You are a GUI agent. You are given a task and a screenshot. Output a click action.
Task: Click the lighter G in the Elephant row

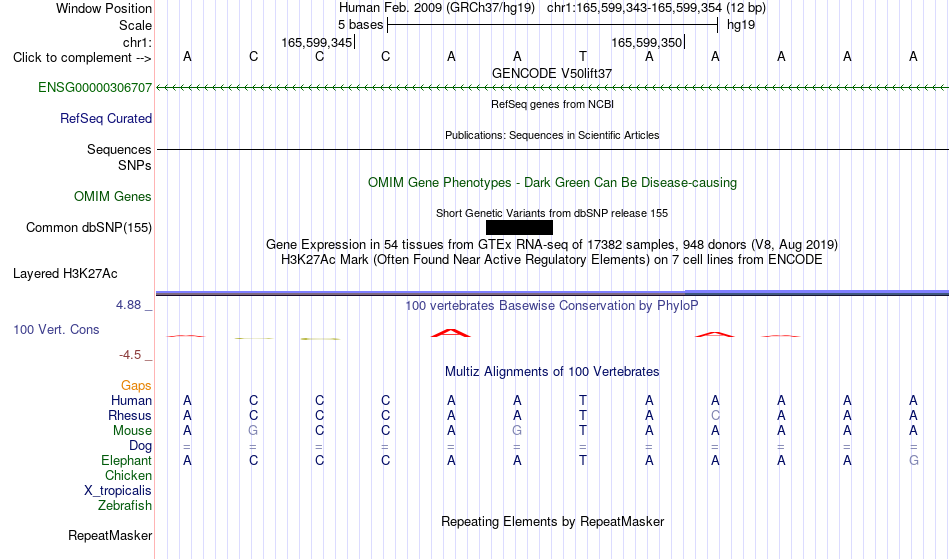914,461
